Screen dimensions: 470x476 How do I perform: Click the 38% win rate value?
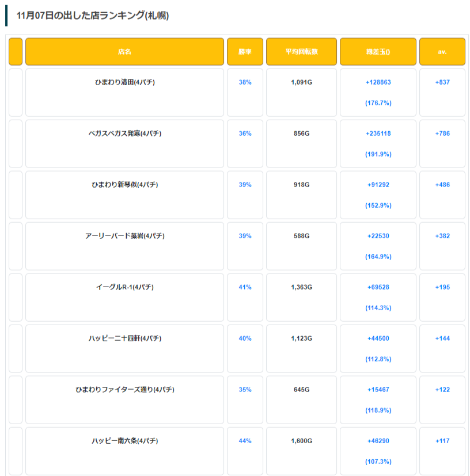(x=245, y=82)
